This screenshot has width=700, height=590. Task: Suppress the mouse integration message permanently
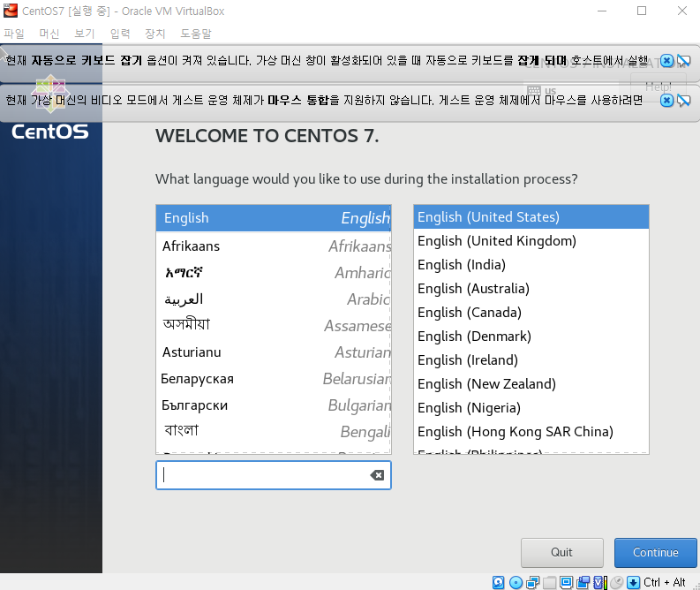684,101
